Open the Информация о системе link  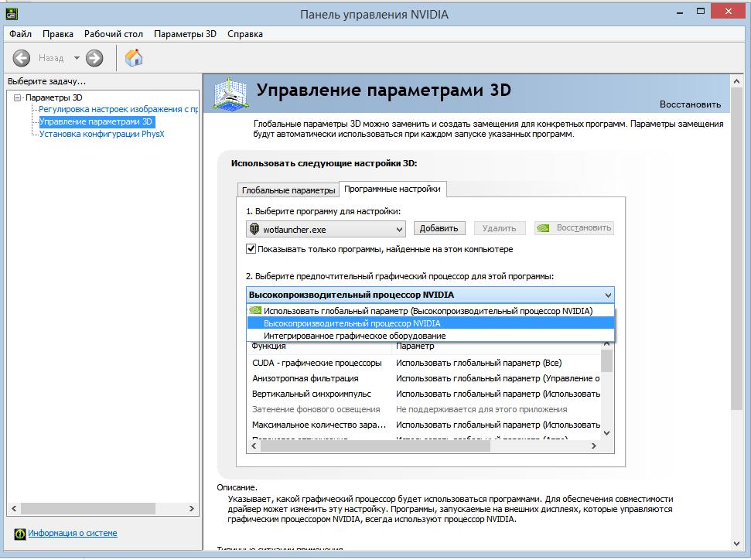(x=73, y=533)
